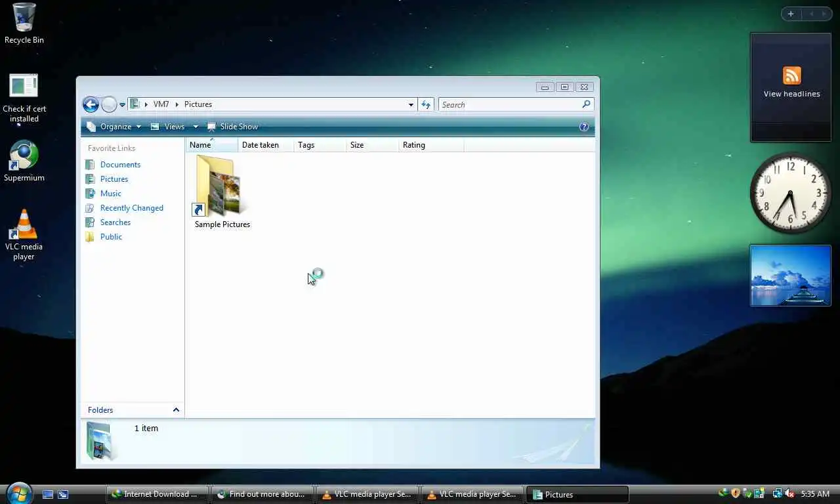Go back using the Back arrow button
This screenshot has width=840, height=504.
tap(91, 104)
